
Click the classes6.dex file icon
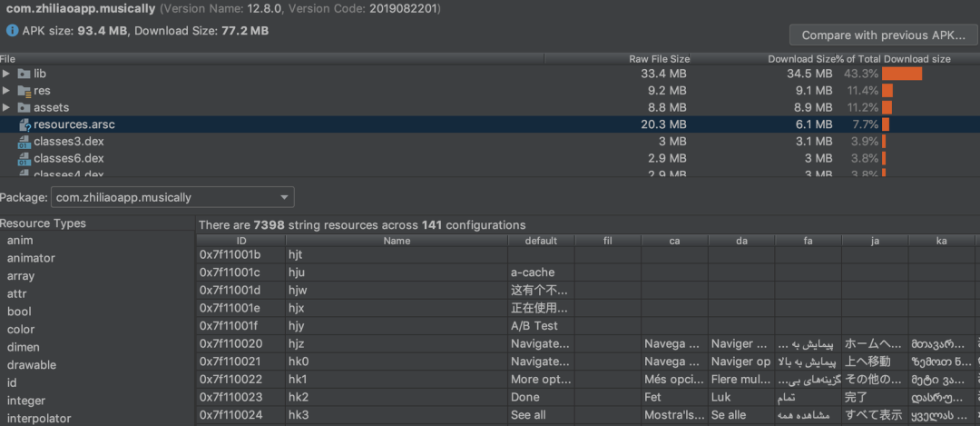click(24, 158)
